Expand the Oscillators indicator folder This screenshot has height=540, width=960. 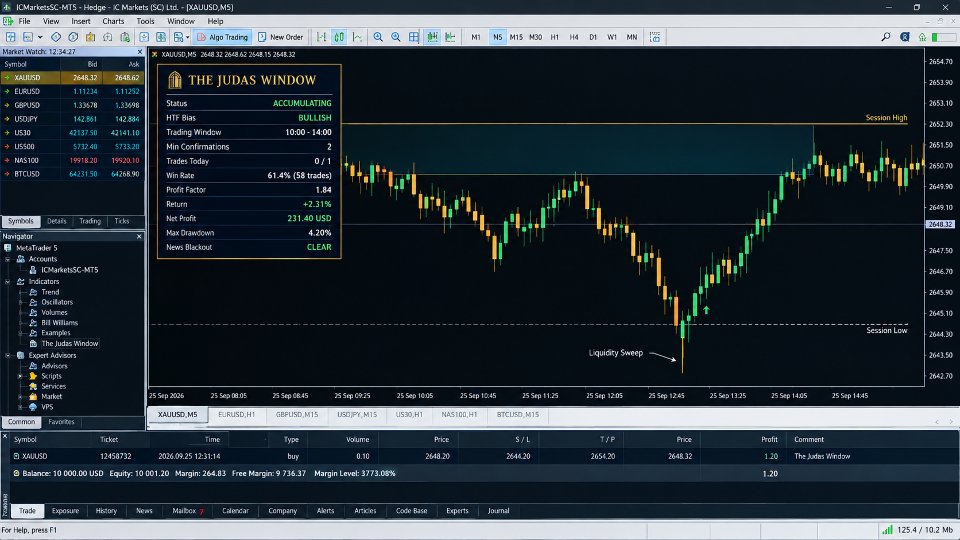coord(20,302)
